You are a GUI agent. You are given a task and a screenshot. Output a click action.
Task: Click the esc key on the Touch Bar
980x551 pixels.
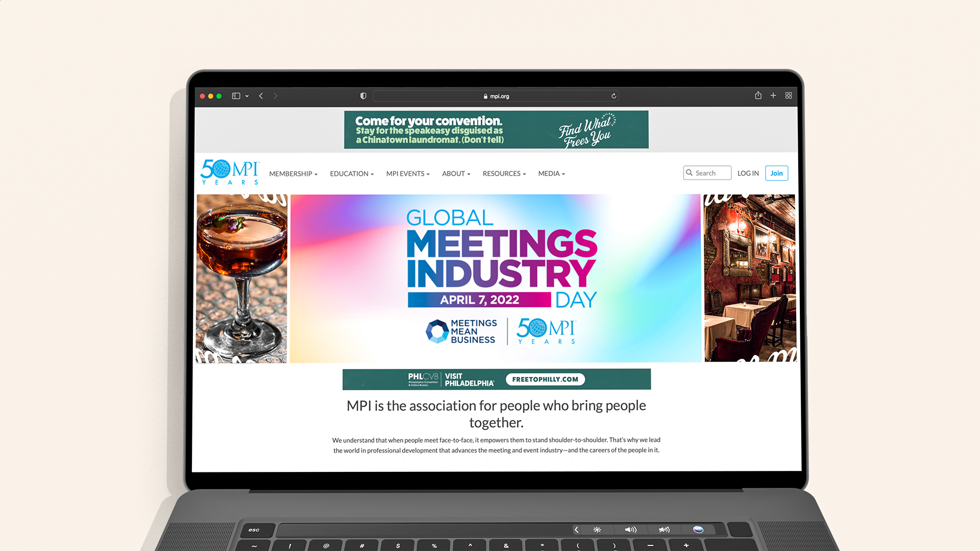click(254, 530)
